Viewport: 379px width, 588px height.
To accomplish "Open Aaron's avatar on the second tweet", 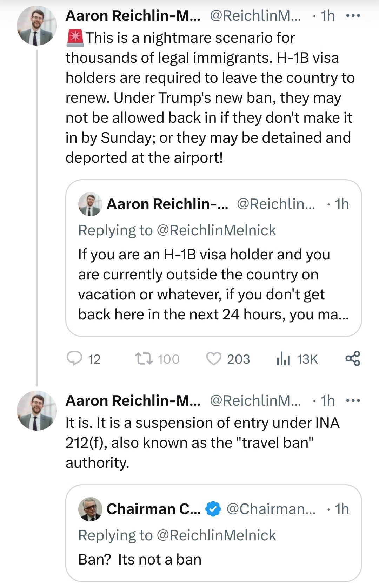I will coord(36,411).
